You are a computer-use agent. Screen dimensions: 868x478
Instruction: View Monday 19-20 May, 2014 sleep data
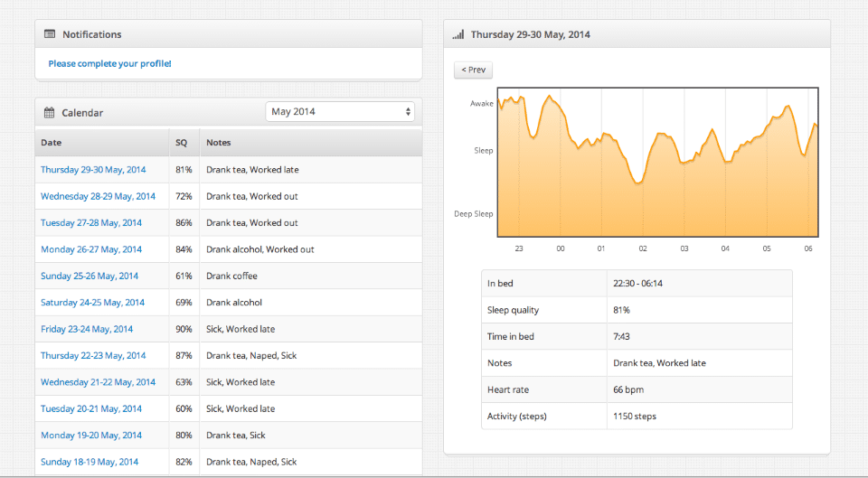click(x=91, y=436)
